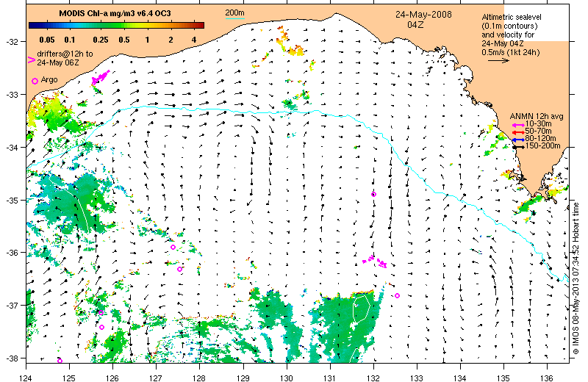The width and height of the screenshot is (588, 382).
Task: Click the magenta 10-30m legend arrow
Action: tap(518, 125)
